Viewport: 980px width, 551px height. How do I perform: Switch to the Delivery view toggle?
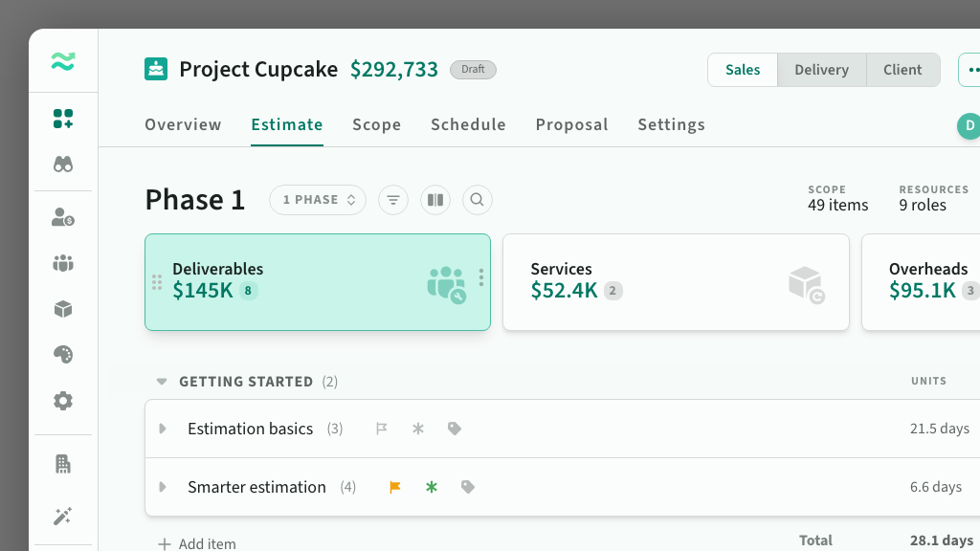pyautogui.click(x=821, y=70)
